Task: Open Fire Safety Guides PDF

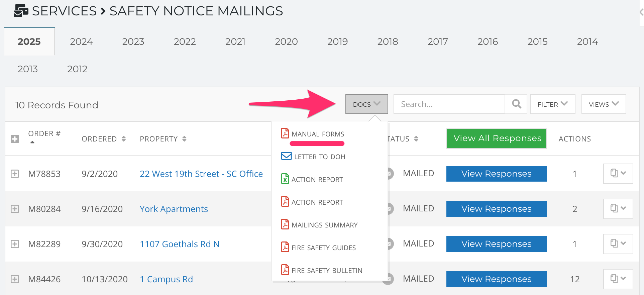Action: 318,248
